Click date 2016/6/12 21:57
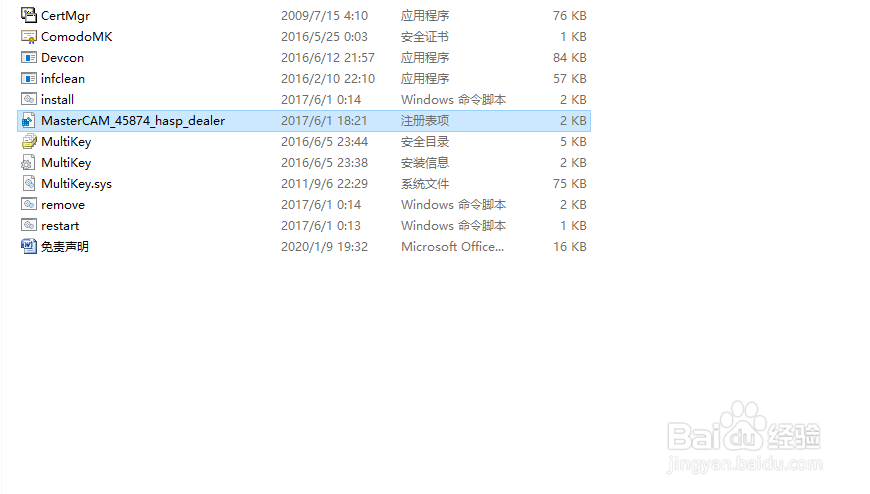This screenshot has height=494, width=870. point(327,58)
